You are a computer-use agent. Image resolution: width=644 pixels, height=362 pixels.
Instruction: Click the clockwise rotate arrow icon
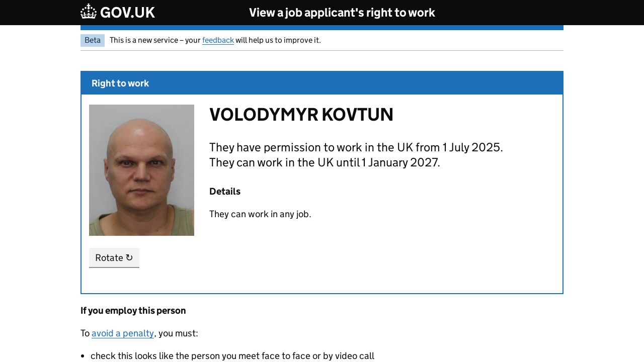coord(129,257)
